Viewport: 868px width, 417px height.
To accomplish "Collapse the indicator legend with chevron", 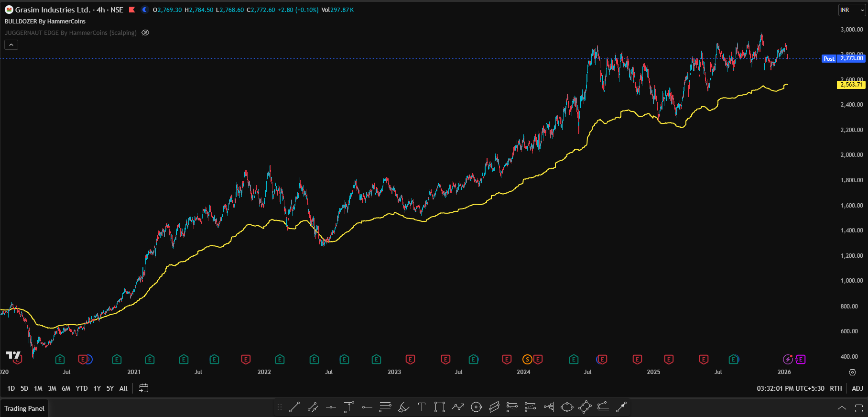I will (11, 45).
